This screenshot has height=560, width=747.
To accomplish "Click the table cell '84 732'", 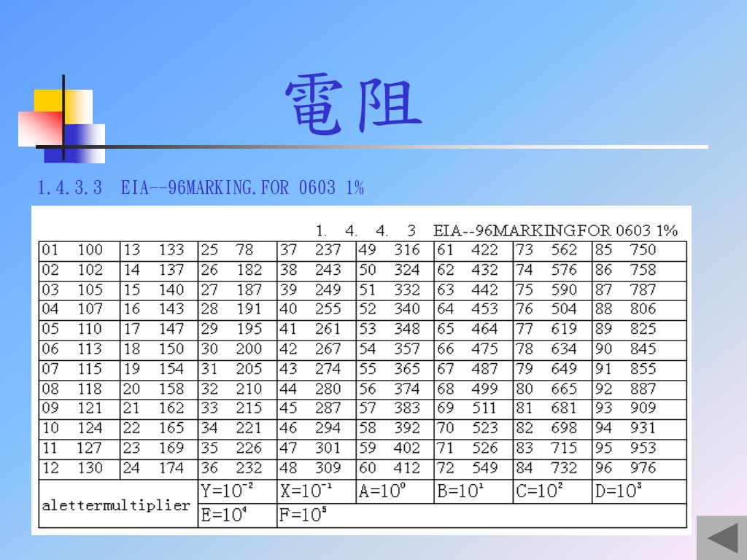I will (553, 469).
